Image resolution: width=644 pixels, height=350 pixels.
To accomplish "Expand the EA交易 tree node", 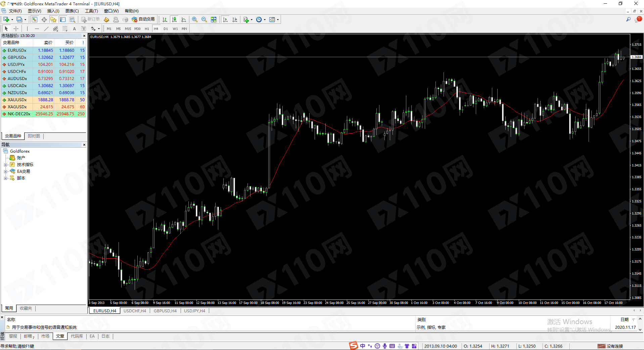I will pos(5,171).
